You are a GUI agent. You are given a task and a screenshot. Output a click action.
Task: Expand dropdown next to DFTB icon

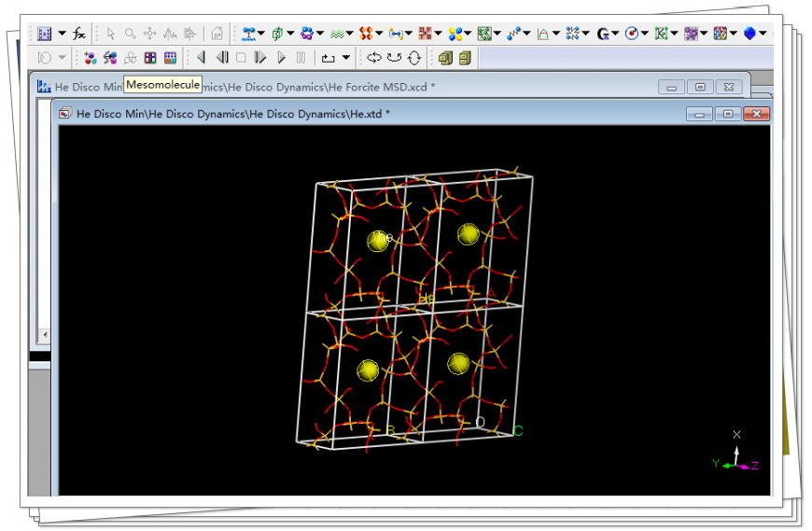(438, 33)
